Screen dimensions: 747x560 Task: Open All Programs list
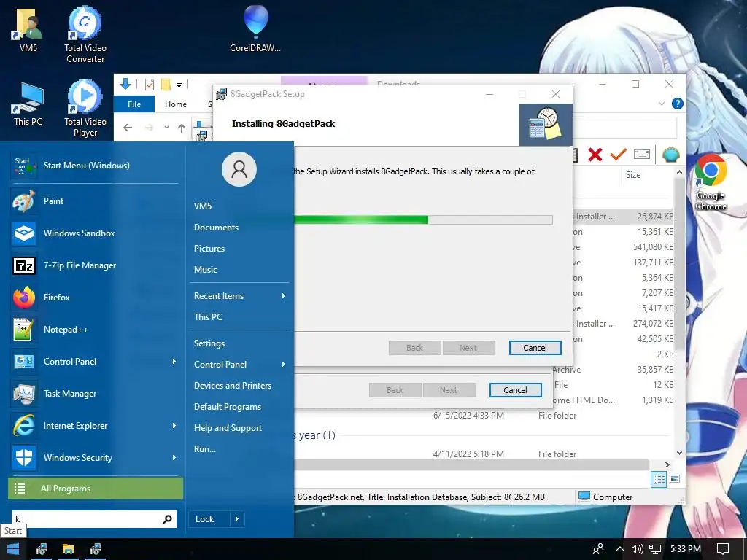coord(96,489)
